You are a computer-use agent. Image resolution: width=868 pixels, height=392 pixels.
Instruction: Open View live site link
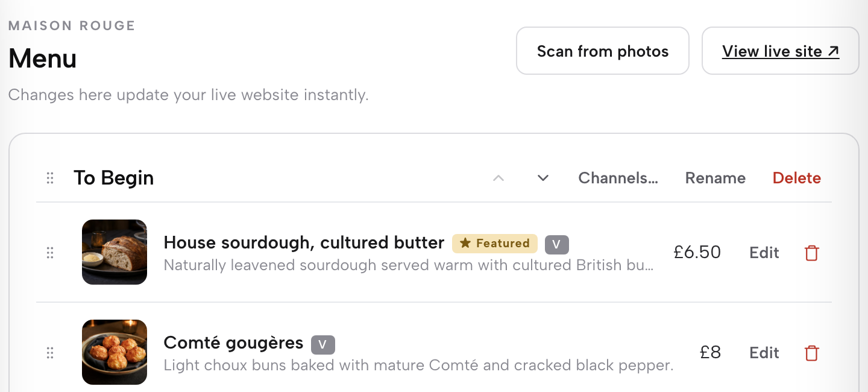click(x=781, y=51)
